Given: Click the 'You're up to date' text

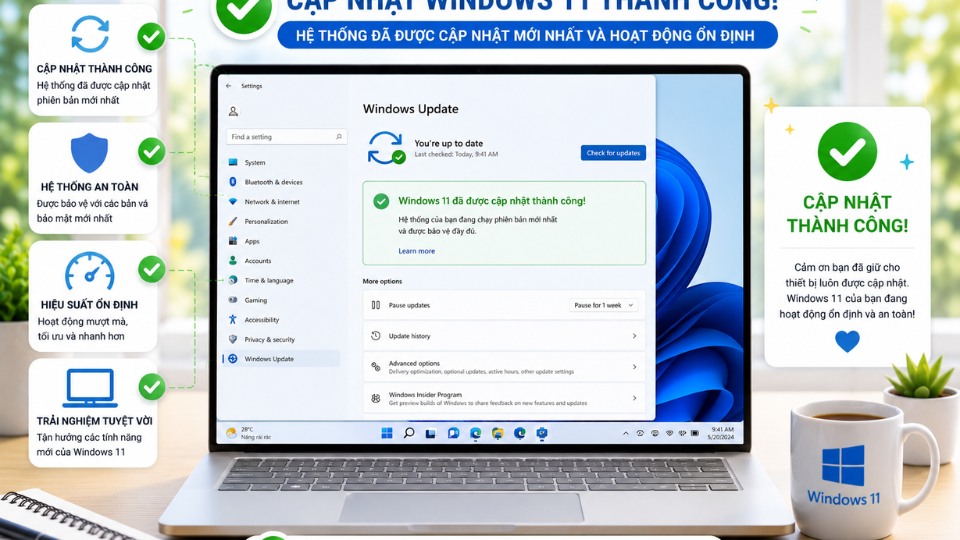Looking at the screenshot, I should 448,143.
